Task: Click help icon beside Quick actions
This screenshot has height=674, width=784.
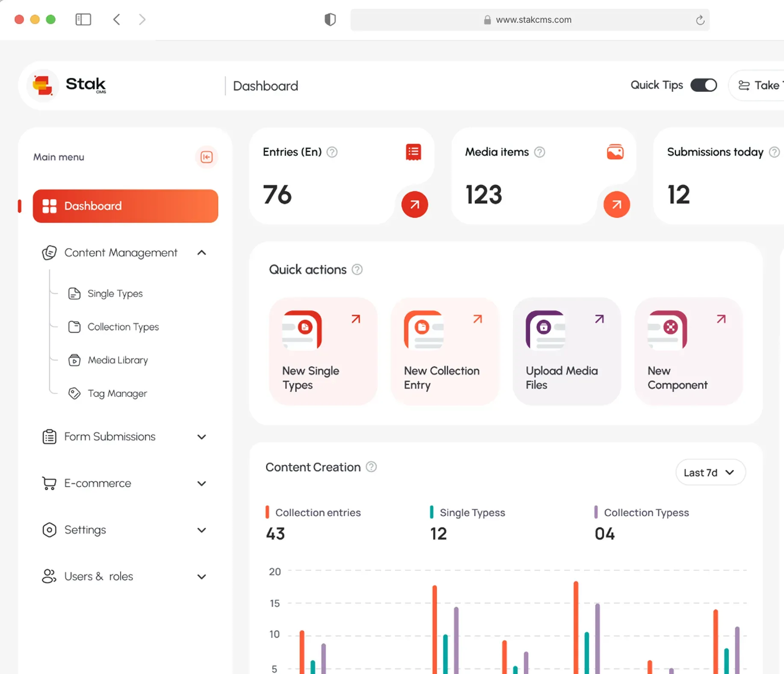Action: [x=357, y=270]
